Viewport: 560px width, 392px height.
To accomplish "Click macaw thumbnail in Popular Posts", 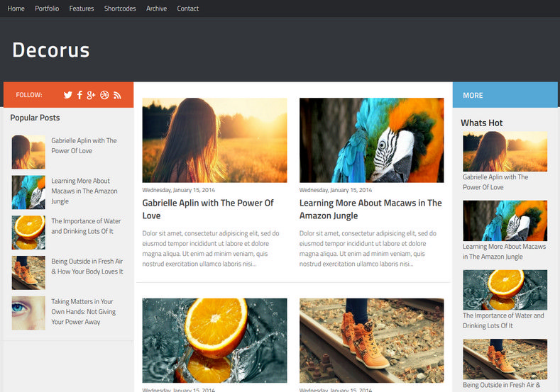I will (x=28, y=192).
